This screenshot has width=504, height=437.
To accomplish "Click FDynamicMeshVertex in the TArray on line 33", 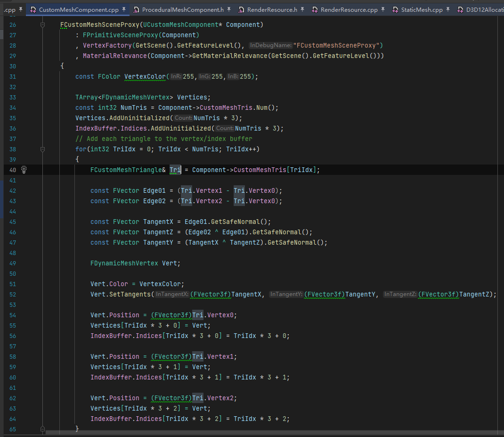I will (135, 97).
